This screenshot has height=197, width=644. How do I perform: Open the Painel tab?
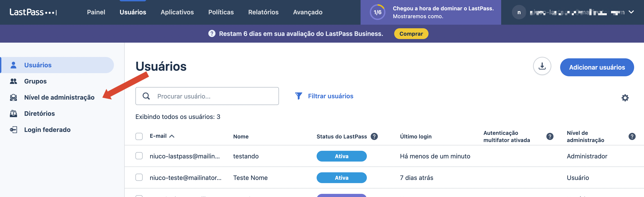[x=96, y=12]
